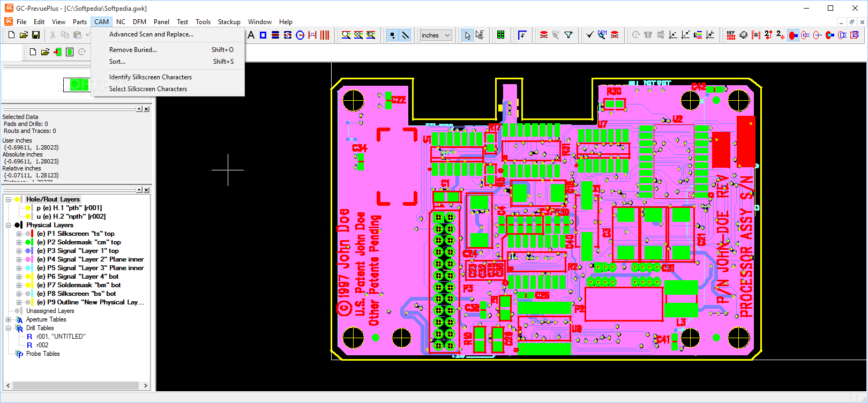Toggle visibility dot of P8 Silkscreen layer
Viewport: 868px width, 403px height.
coord(28,294)
